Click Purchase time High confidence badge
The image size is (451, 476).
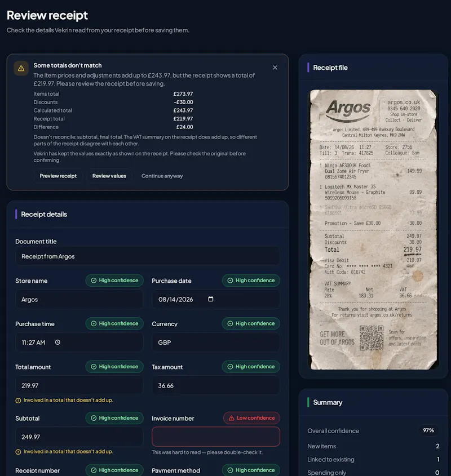coord(114,323)
